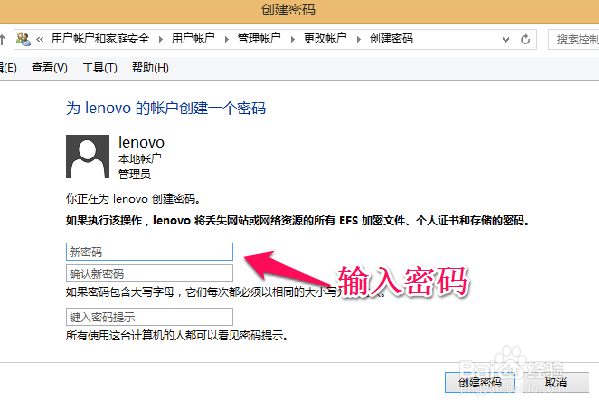Go to 更改帐户 breadcrumb
This screenshot has height=410, width=599.
325,38
